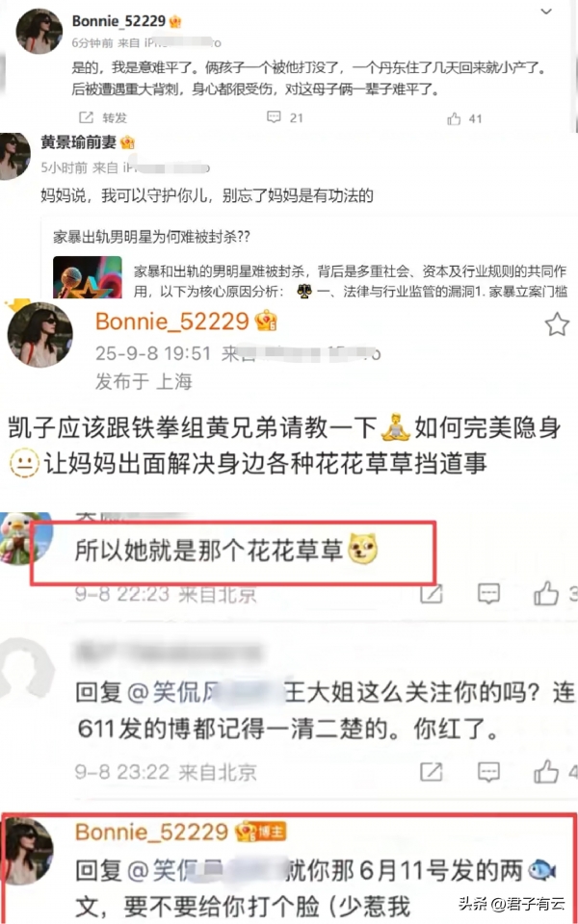The image size is (578, 924).
Task: Like the 王大姐这么关注你的吗 comment
Action: (545, 770)
